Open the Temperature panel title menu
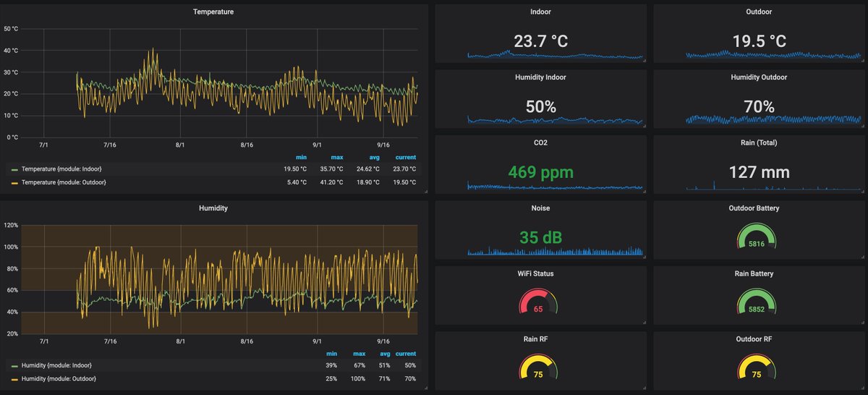The width and height of the screenshot is (868, 395). click(213, 12)
